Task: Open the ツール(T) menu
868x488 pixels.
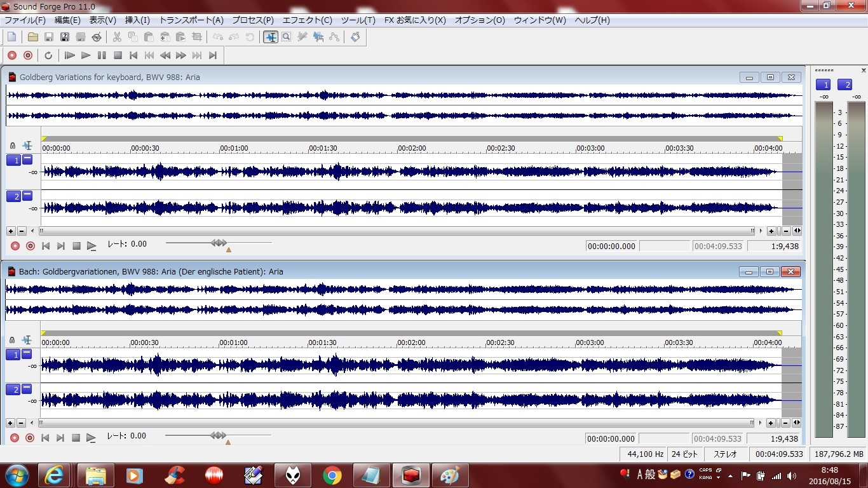Action: click(x=358, y=20)
